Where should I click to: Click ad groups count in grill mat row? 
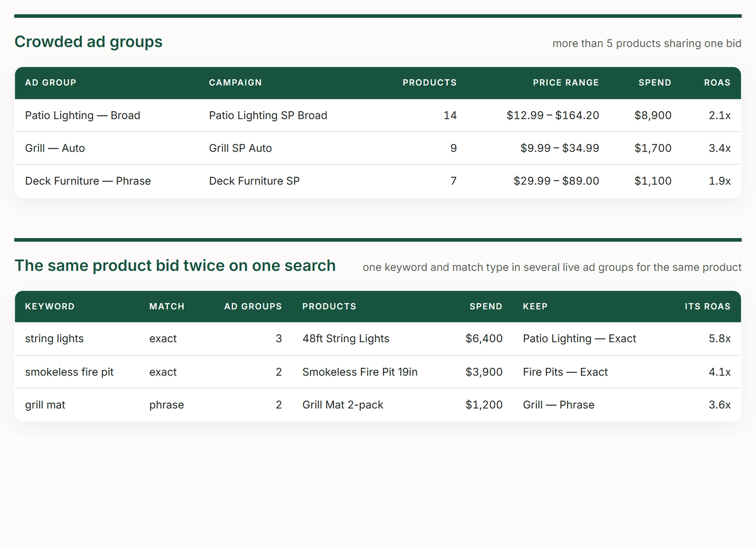pos(279,405)
